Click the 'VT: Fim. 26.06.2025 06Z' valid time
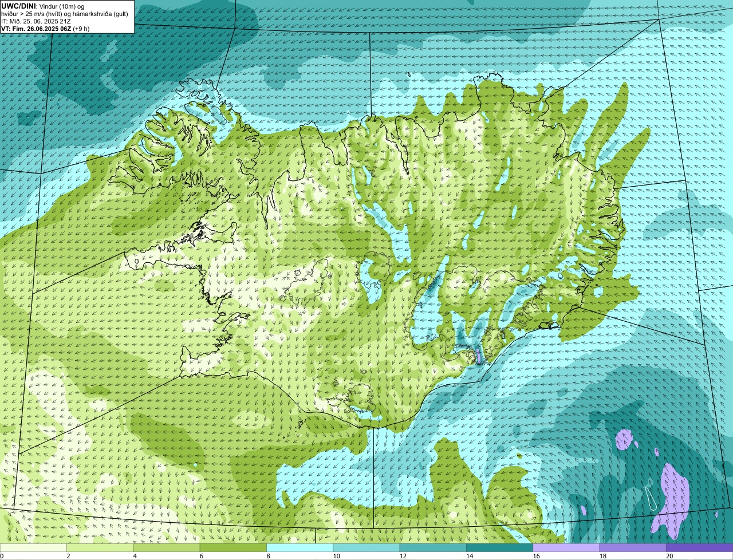 coord(36,28)
